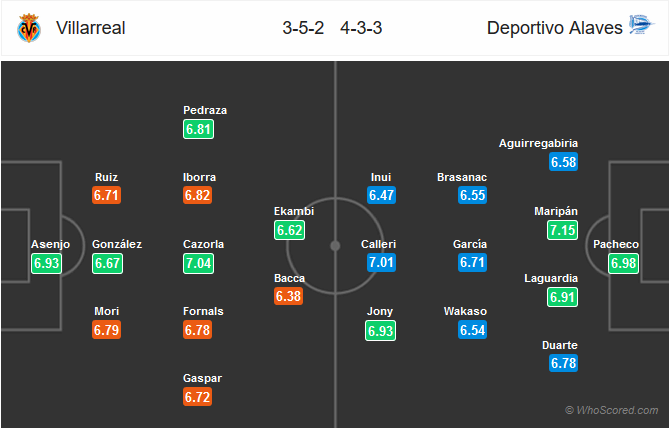The width and height of the screenshot is (669, 428).
Task: Click Inui's 6.47 rating badge
Action: point(381,196)
